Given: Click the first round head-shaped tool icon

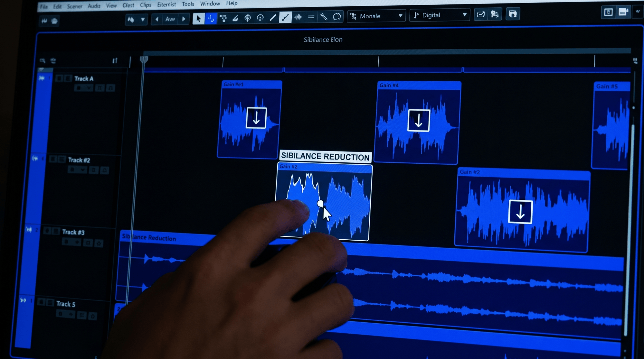Looking at the screenshot, I should (x=248, y=18).
